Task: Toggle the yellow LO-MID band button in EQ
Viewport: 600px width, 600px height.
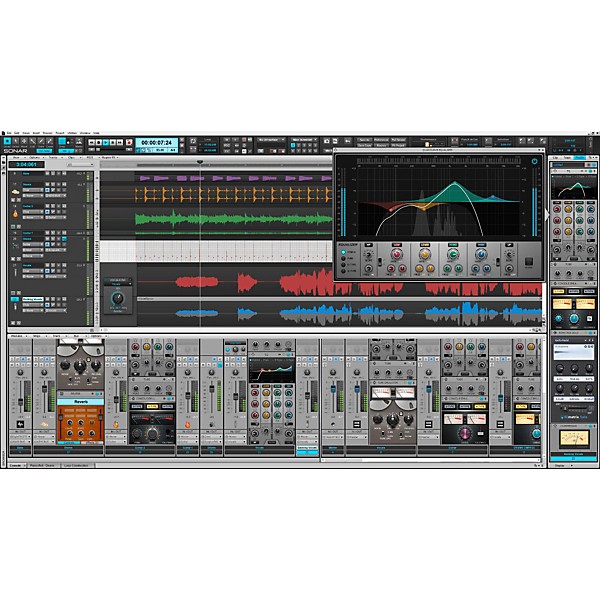Action: click(424, 245)
